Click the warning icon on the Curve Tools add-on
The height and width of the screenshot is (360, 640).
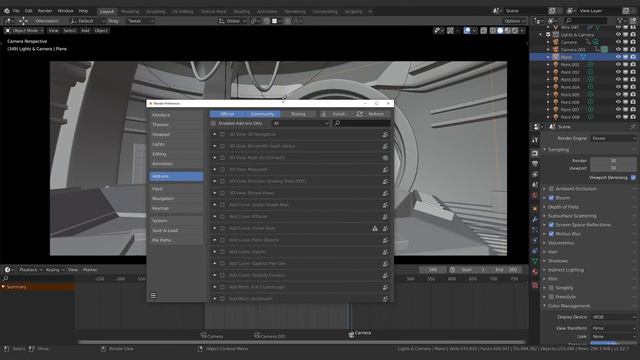tap(375, 229)
